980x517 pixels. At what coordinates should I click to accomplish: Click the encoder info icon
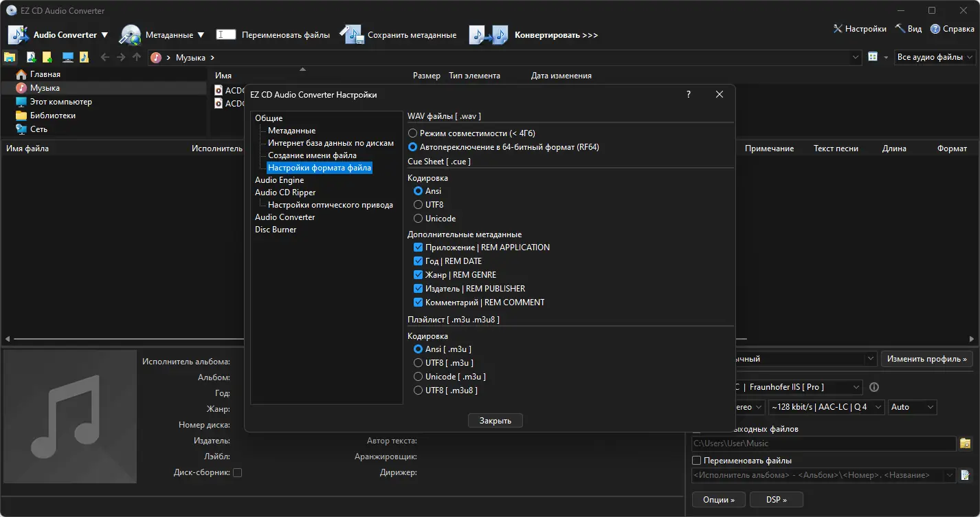click(874, 387)
